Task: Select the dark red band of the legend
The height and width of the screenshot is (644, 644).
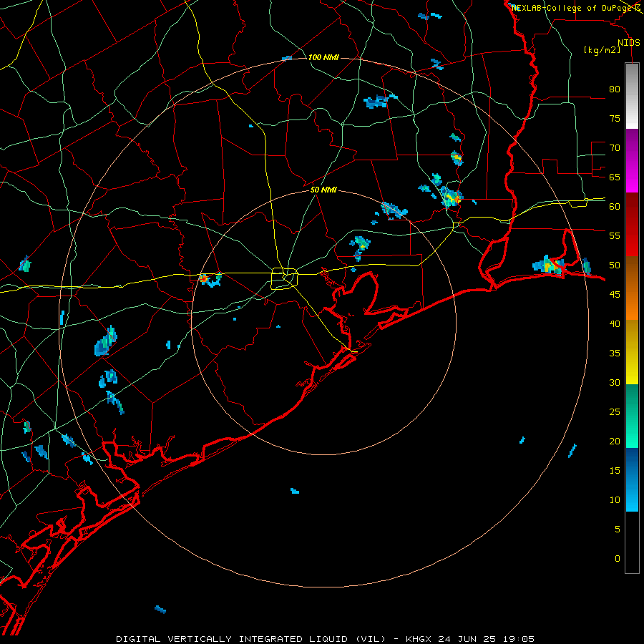Action: [x=632, y=224]
